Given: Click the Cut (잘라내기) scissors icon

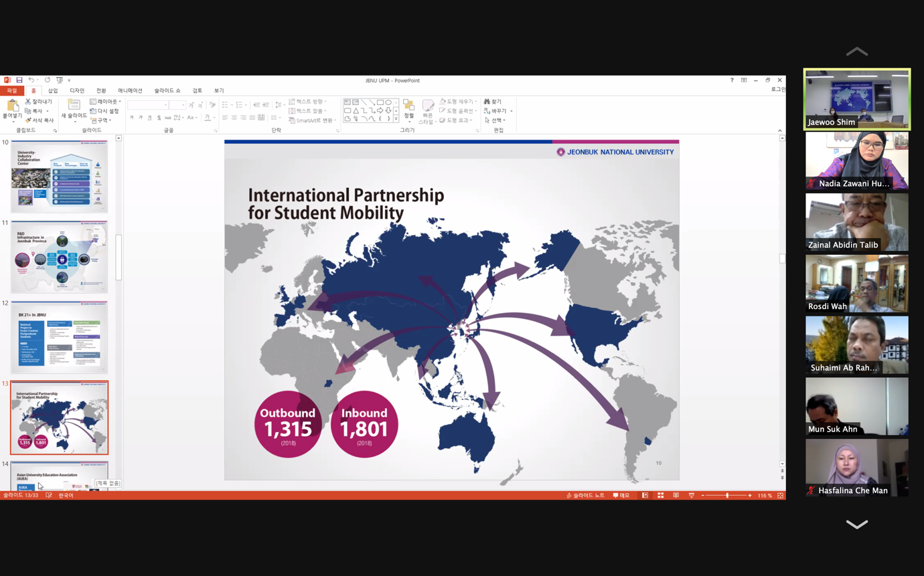Looking at the screenshot, I should (28, 102).
